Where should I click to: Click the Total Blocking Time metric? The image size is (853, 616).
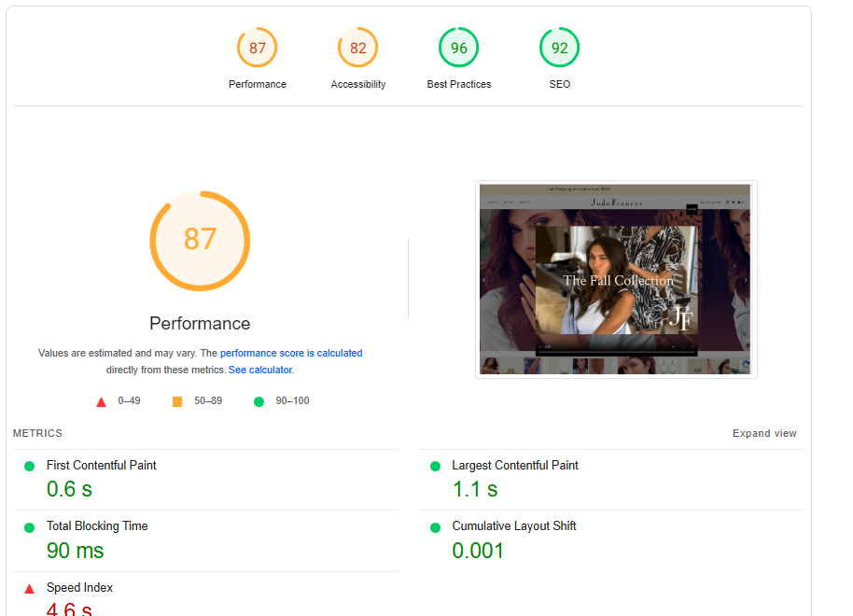pyautogui.click(x=97, y=526)
